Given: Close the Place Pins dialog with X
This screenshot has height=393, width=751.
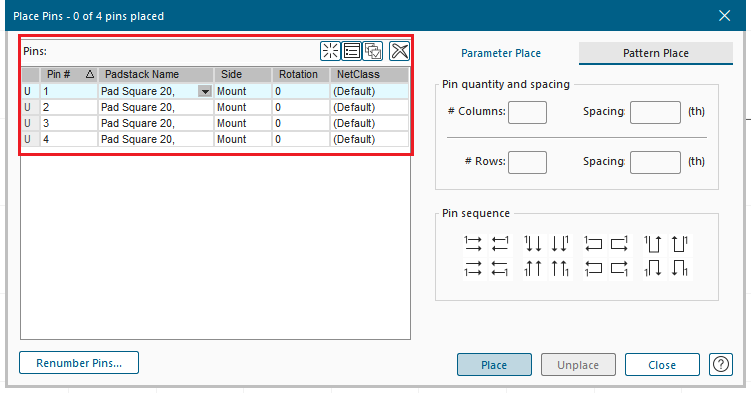Looking at the screenshot, I should (x=725, y=16).
